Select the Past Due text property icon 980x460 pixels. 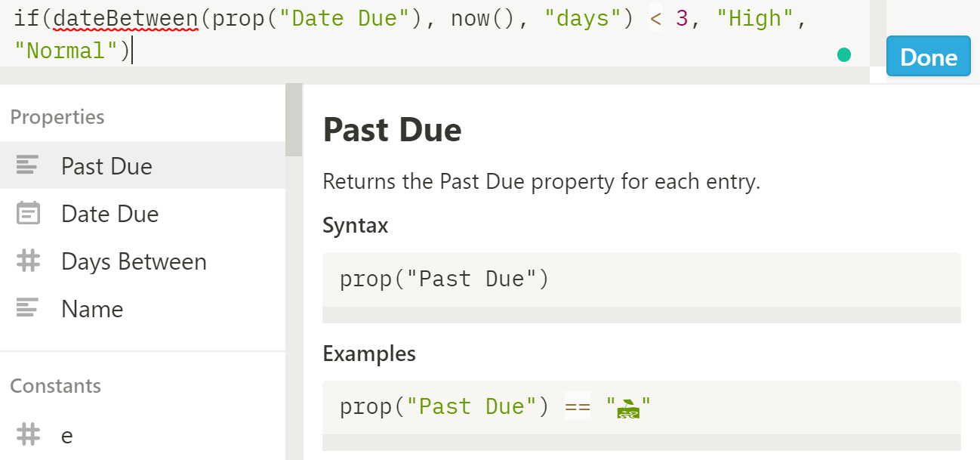[27, 165]
